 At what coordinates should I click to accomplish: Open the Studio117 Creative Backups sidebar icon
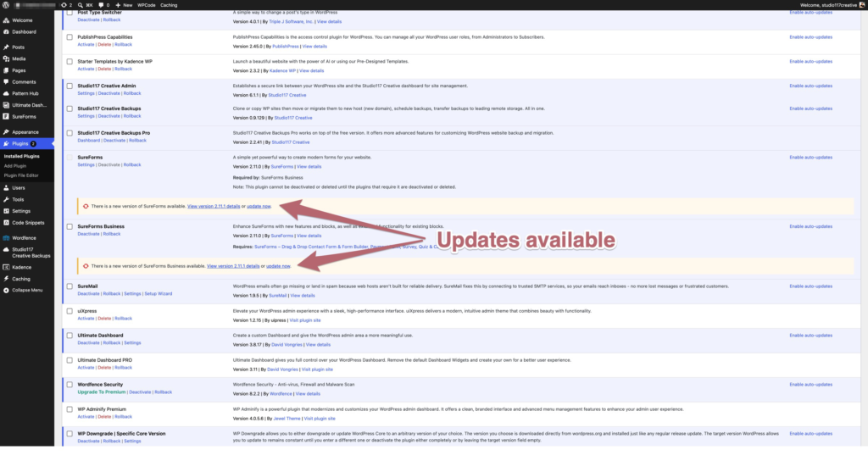[6, 250]
